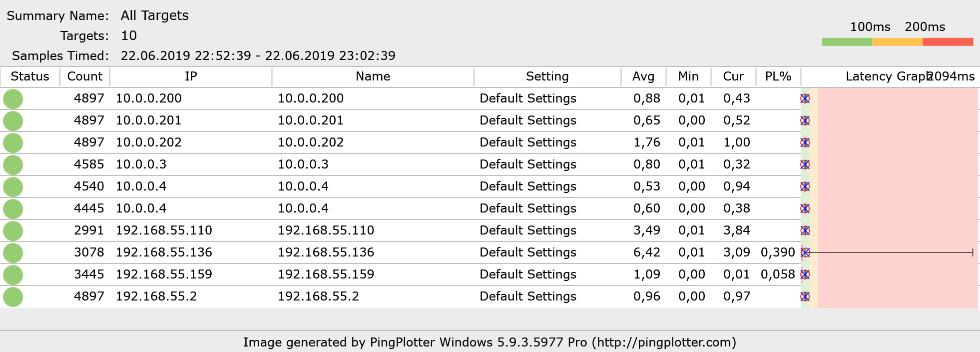Click end of 192.168.55.136 latency range line
Image resolution: width=980 pixels, height=352 pixels.
(x=973, y=252)
